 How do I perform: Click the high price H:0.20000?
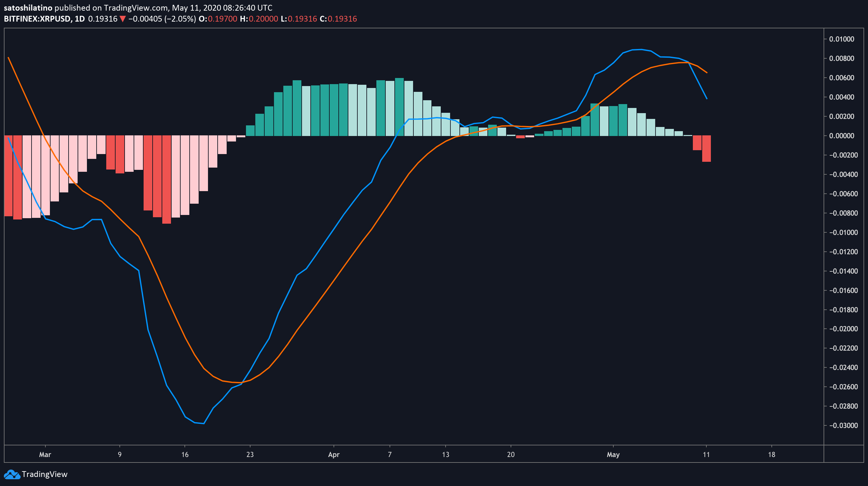(x=259, y=19)
